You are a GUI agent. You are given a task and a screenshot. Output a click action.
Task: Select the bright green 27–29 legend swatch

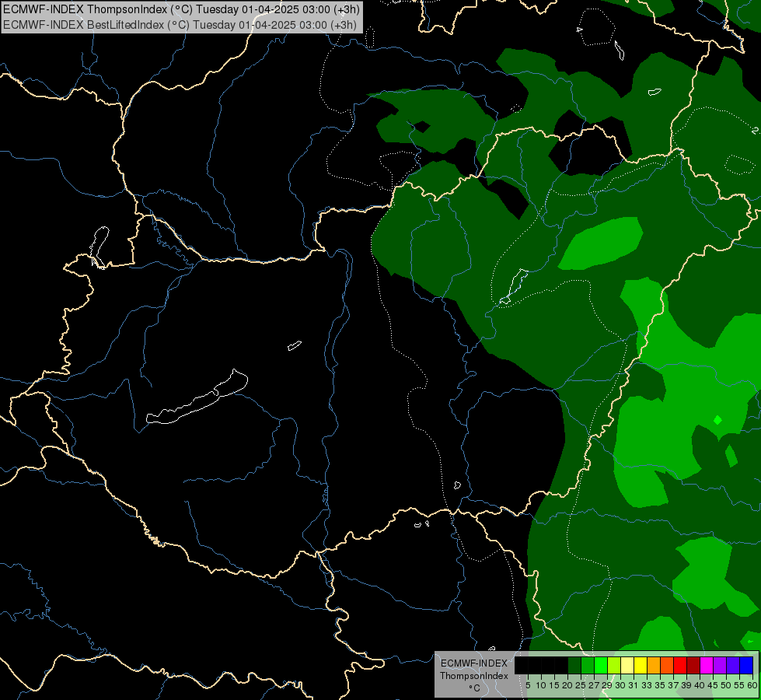click(601, 665)
